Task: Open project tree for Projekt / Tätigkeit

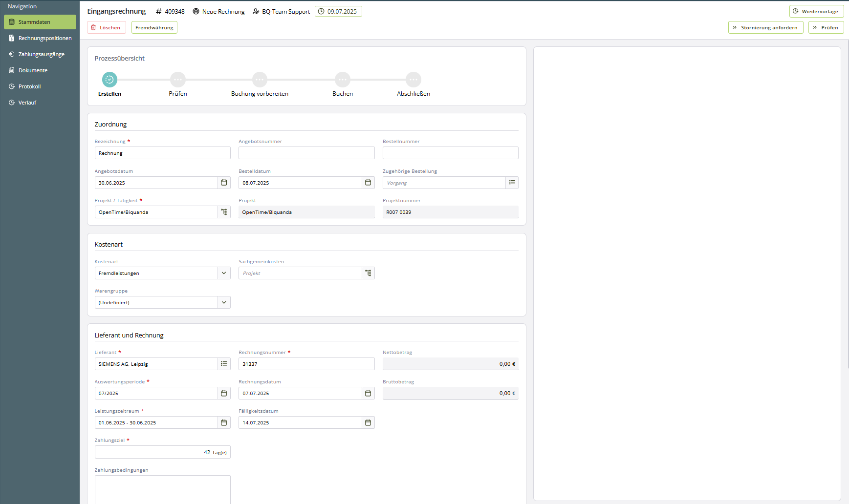Action: pyautogui.click(x=224, y=212)
